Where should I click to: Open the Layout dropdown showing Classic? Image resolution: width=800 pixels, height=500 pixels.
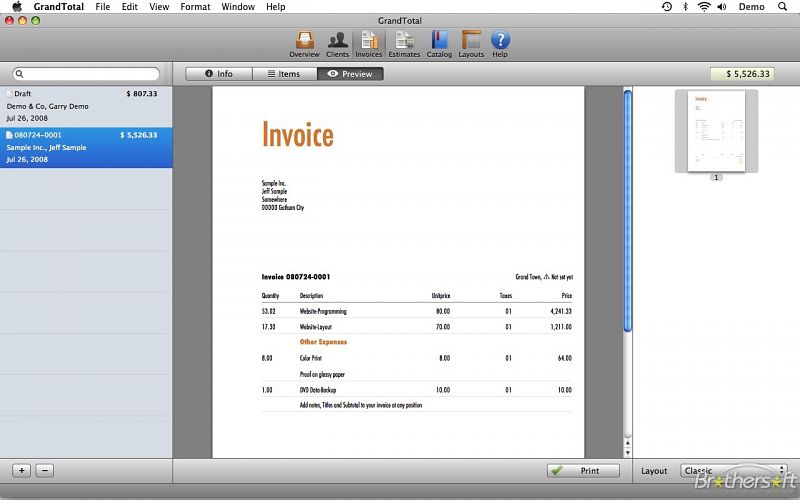coord(733,471)
